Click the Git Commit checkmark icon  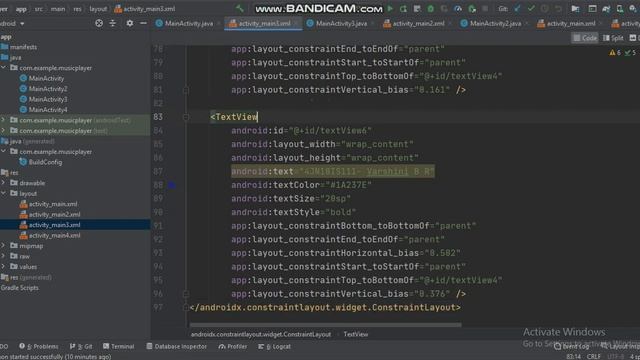[x=531, y=9]
